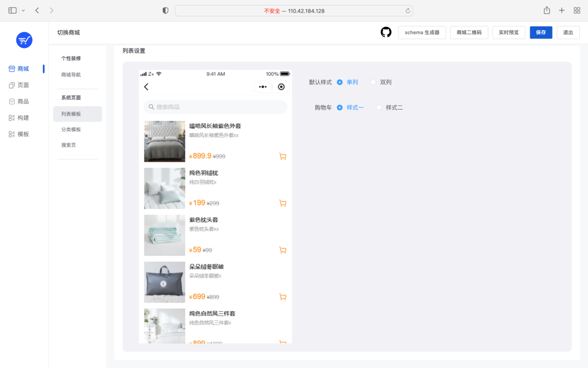Open 搜索页 in the submenu
The width and height of the screenshot is (588, 368).
pos(69,145)
